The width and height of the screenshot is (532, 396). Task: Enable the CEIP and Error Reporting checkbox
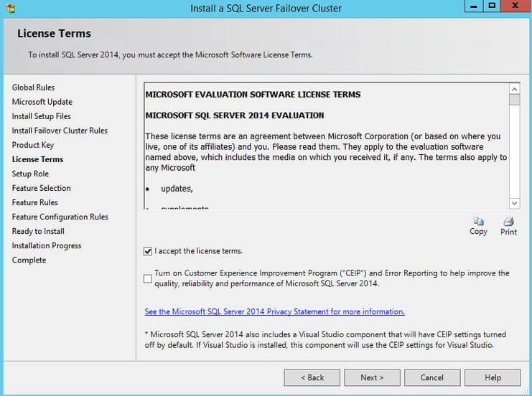[x=148, y=278]
